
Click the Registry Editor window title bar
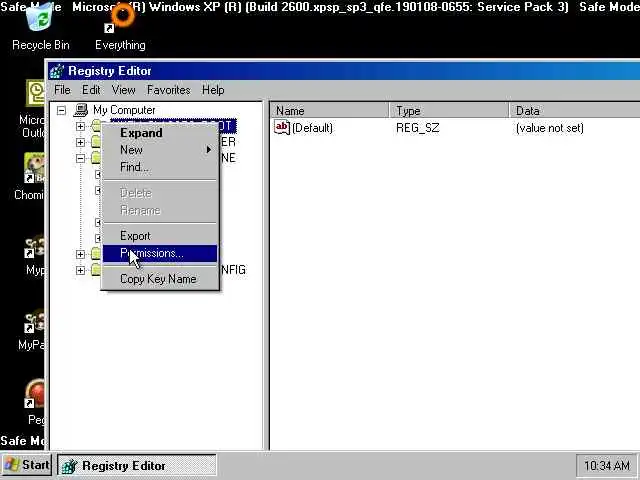[x=344, y=71]
